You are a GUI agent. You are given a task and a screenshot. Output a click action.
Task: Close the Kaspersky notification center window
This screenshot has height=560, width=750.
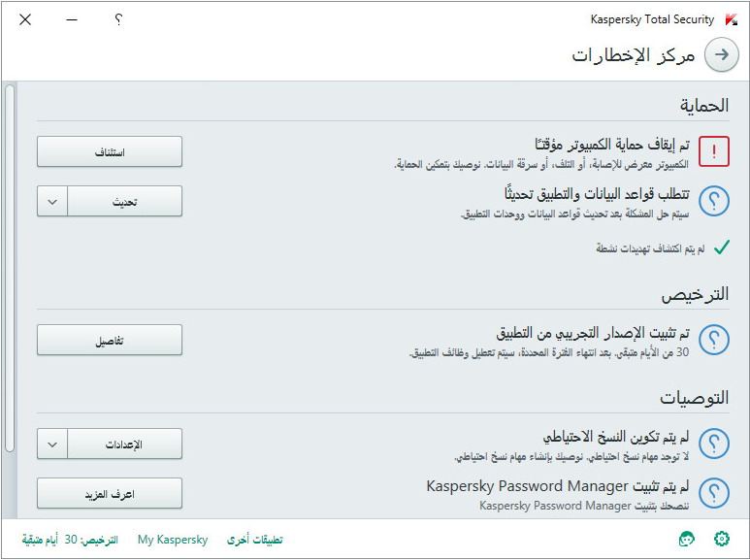[x=25, y=19]
